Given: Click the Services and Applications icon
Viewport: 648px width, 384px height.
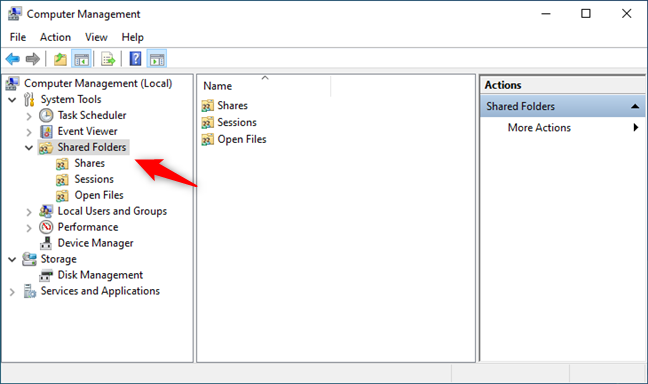Looking at the screenshot, I should [29, 291].
